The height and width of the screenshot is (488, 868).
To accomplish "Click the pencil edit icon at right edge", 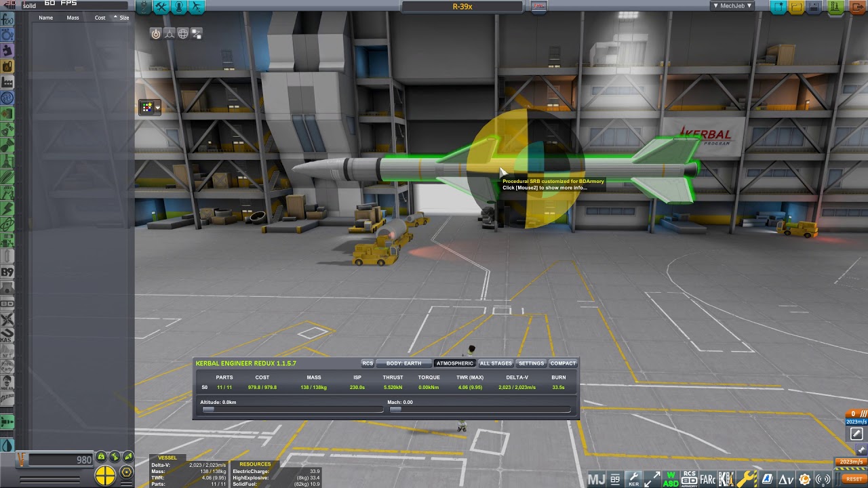I will coord(856,434).
